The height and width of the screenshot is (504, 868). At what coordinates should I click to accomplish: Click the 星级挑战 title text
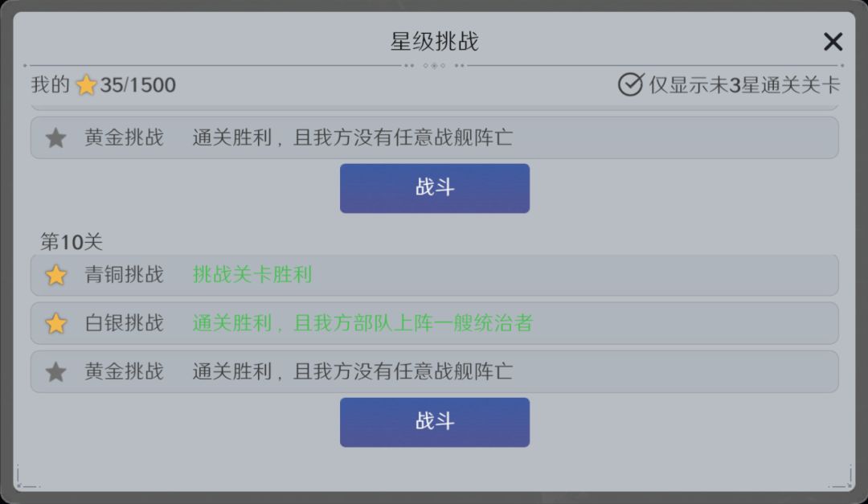434,42
